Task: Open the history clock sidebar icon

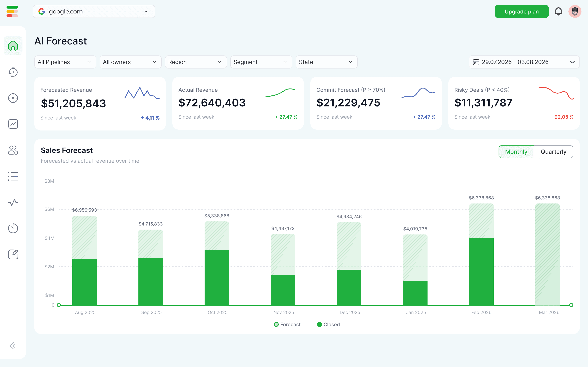Action: 13,72
